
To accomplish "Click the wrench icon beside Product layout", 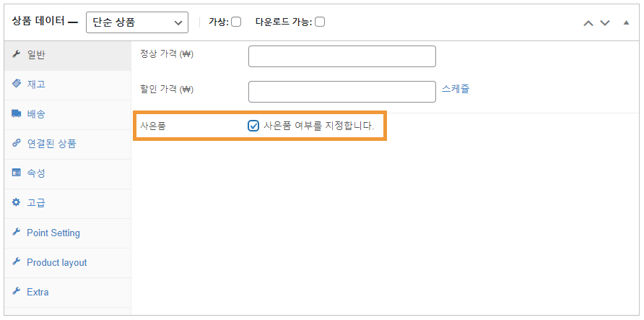I will 17,261.
